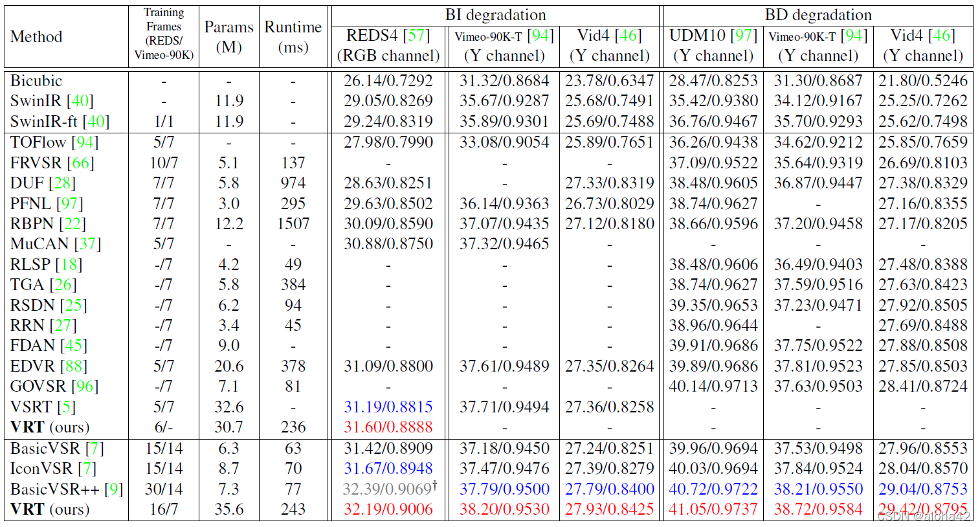Screen dimensions: 980x527
Task: Open reference [57] in the REDS4 header
Action: coord(416,36)
